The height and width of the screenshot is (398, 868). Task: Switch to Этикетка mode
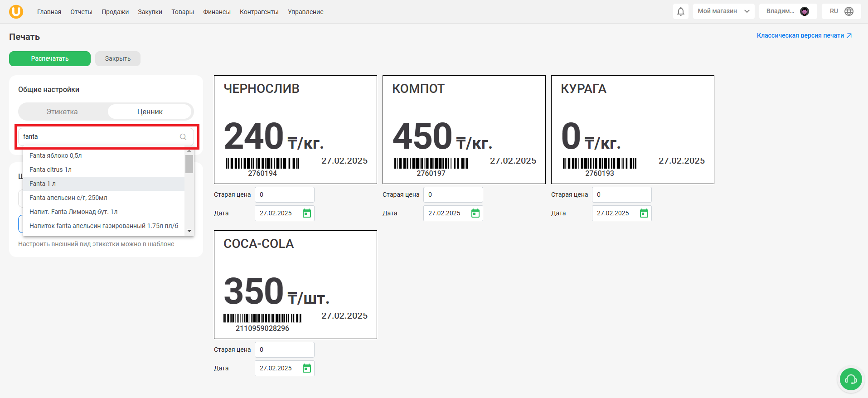[62, 112]
